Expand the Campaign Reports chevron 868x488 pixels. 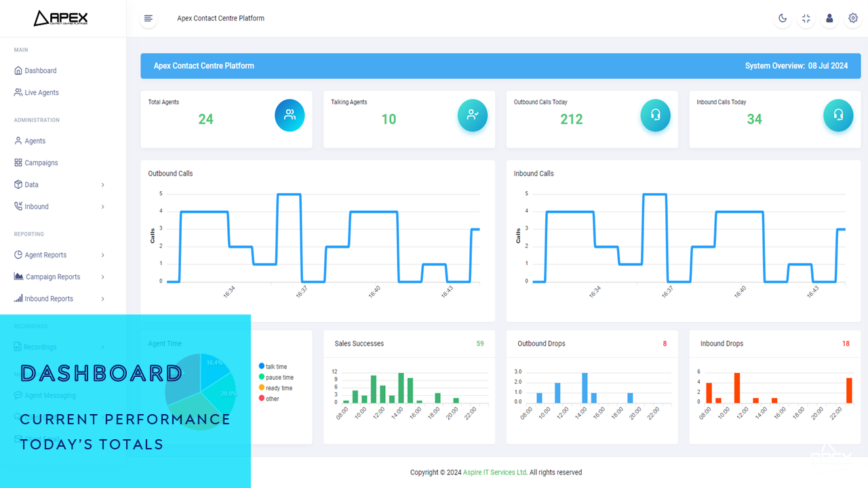click(x=103, y=277)
